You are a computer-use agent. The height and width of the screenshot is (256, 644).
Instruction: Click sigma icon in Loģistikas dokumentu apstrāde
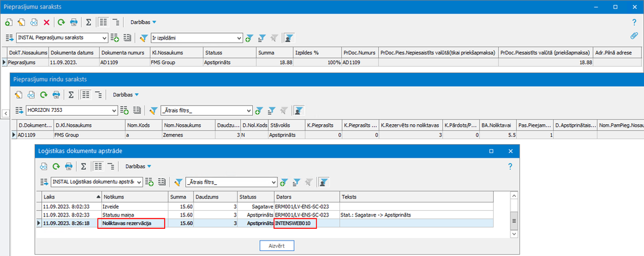[83, 166]
